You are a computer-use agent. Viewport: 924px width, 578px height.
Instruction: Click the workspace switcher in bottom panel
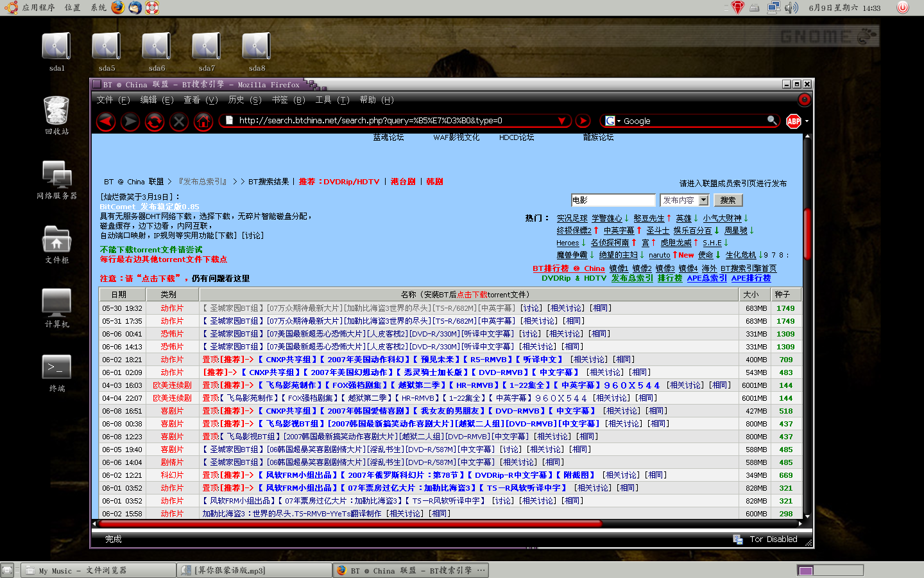pos(830,570)
